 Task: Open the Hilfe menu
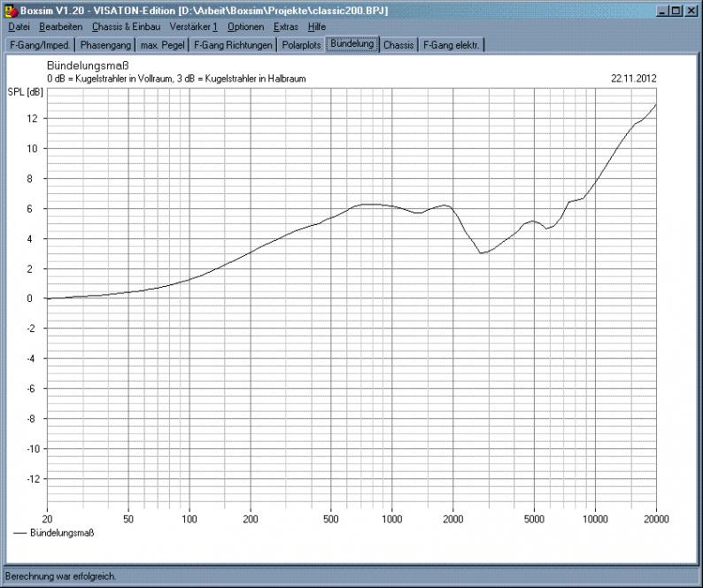[x=317, y=27]
